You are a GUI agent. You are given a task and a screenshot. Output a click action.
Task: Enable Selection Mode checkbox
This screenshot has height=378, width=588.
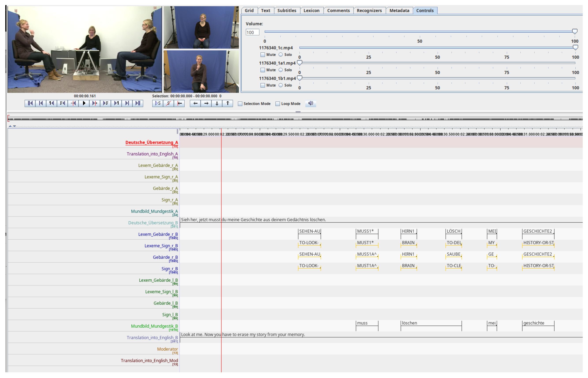pos(240,104)
